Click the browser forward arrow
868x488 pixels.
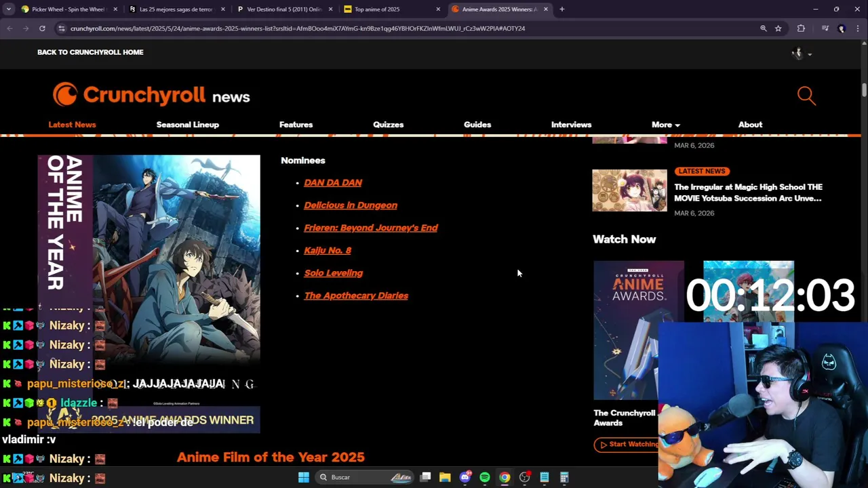[26, 28]
